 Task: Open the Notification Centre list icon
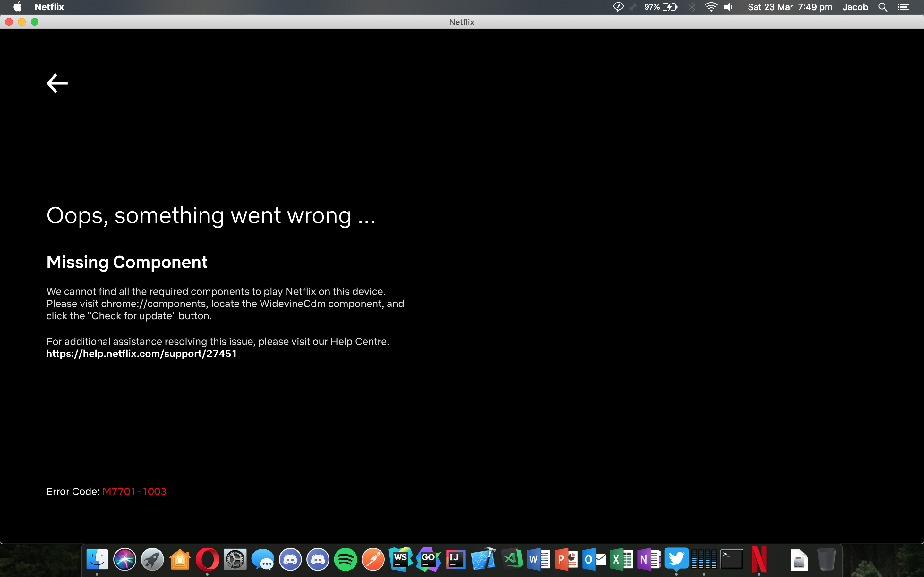pos(903,7)
